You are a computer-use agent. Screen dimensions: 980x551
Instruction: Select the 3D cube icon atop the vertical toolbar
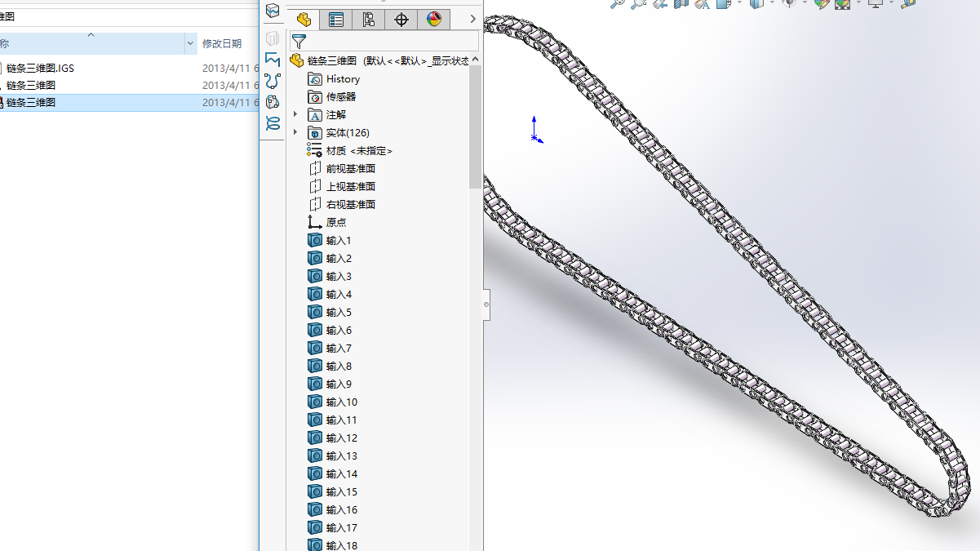[x=273, y=11]
